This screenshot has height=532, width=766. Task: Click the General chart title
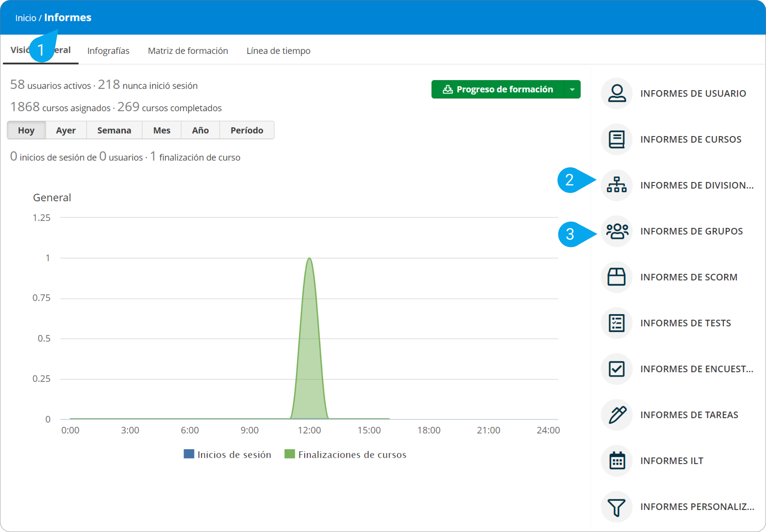point(52,198)
